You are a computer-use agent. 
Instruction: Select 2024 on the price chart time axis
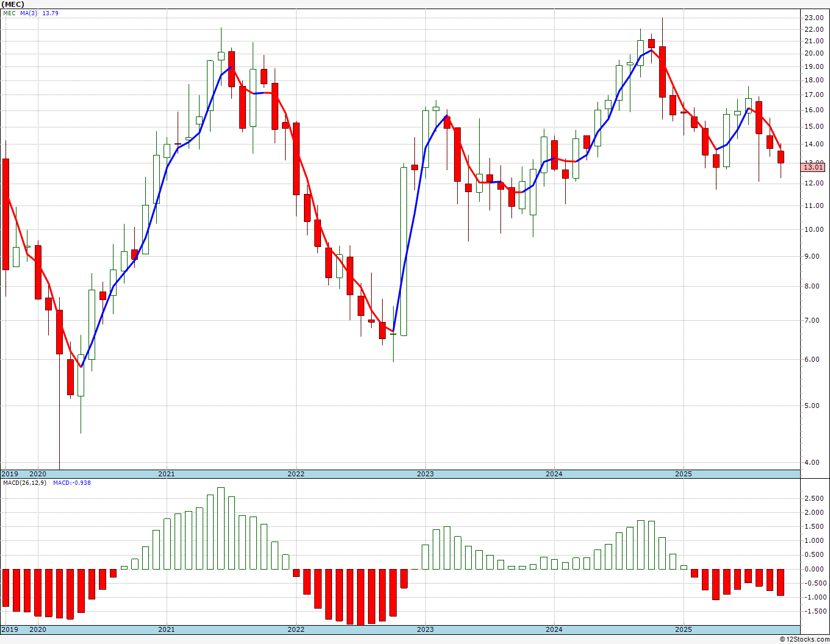(x=554, y=474)
